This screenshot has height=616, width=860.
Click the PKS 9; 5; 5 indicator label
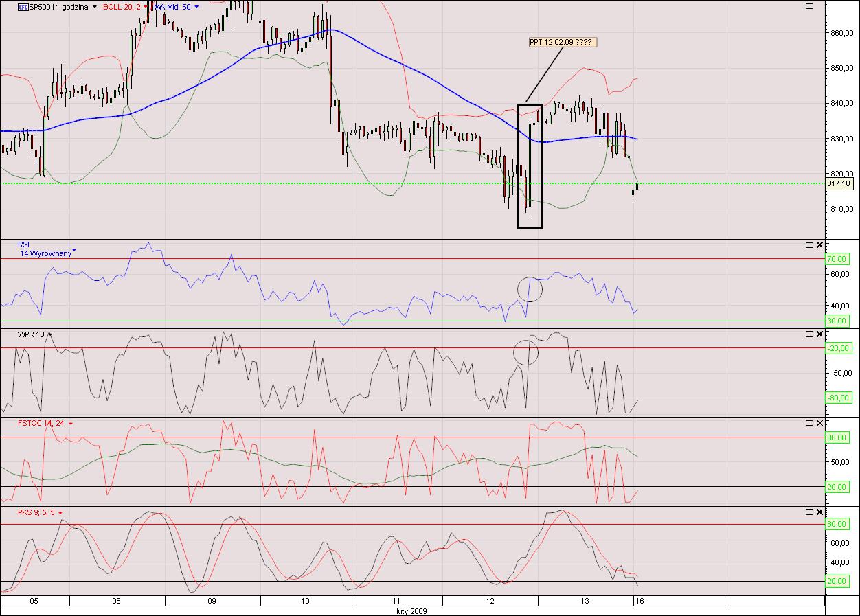36,512
